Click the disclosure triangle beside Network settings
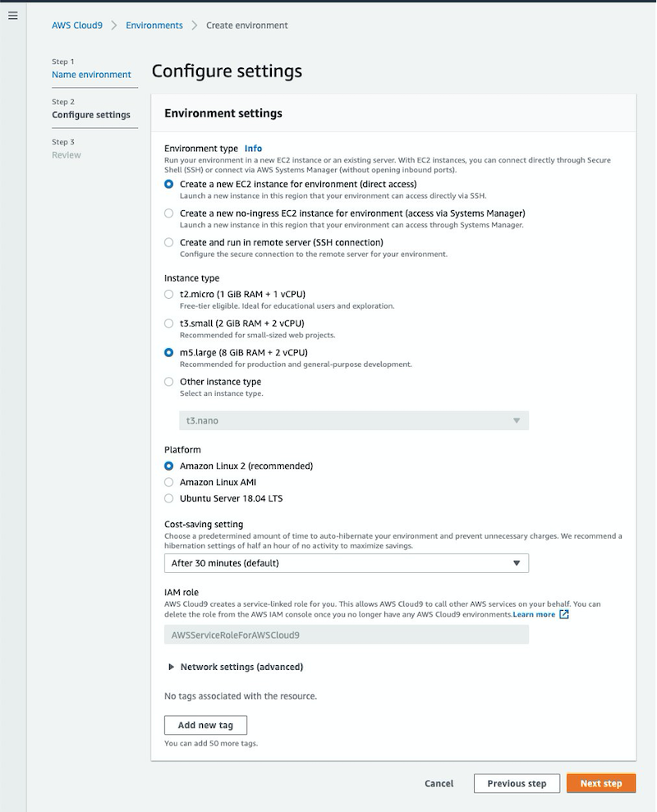This screenshot has width=657, height=812. 172,667
